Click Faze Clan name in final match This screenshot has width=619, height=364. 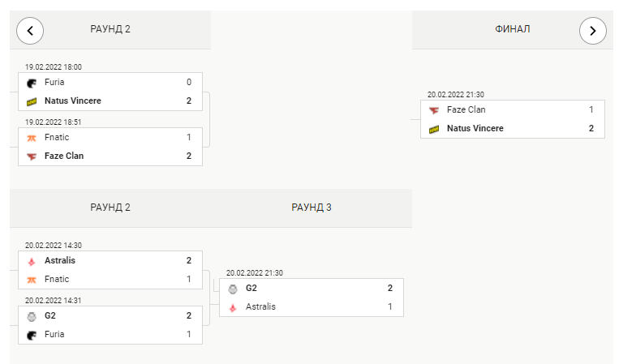click(466, 109)
